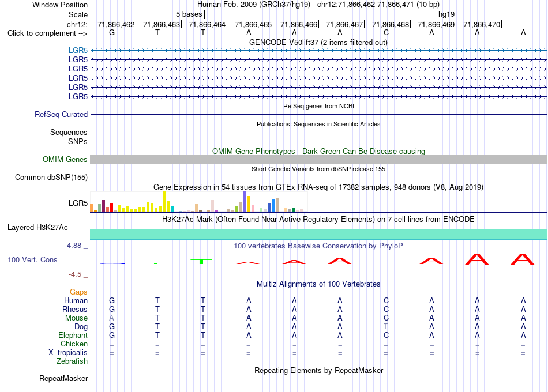Click the G base in the ruler sequence
Image resolution: width=548 pixels, height=392 pixels.
click(112, 32)
